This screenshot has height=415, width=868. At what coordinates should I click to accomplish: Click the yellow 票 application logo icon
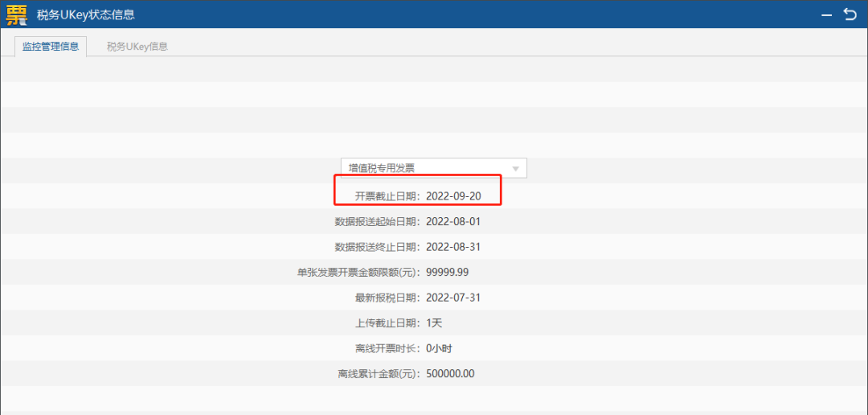(x=16, y=14)
